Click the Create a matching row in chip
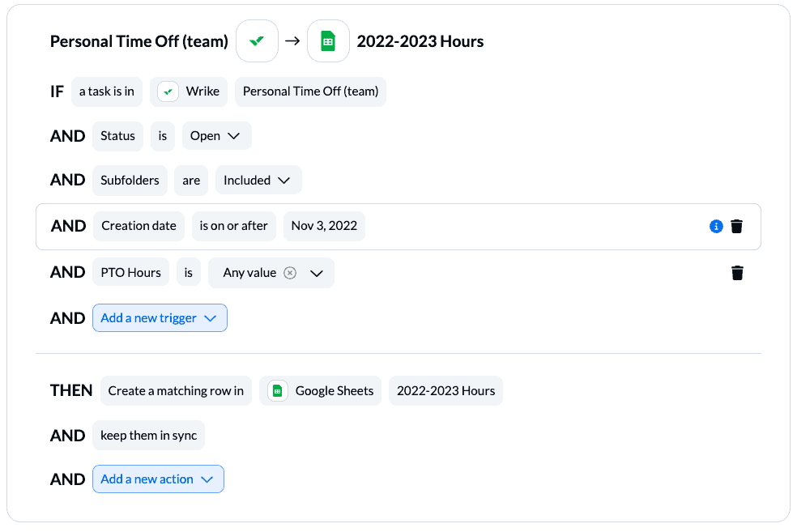The width and height of the screenshot is (797, 532). pos(176,391)
